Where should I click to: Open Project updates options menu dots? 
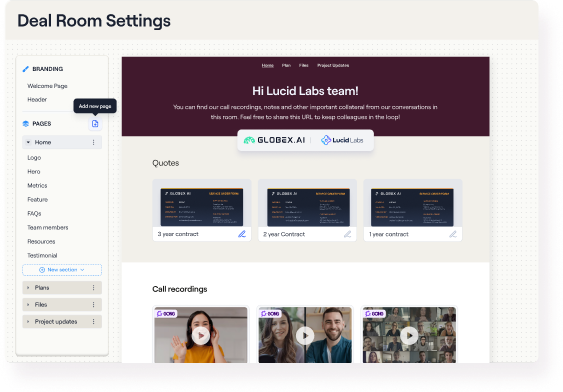93,321
